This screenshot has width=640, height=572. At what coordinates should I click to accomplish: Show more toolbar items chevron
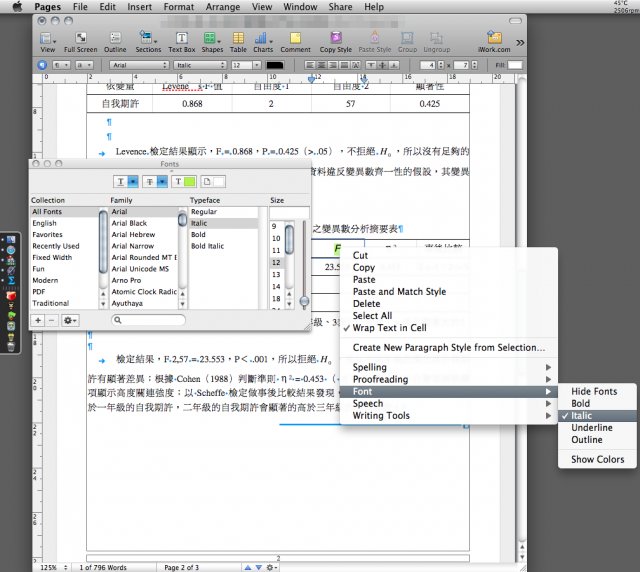[x=520, y=43]
